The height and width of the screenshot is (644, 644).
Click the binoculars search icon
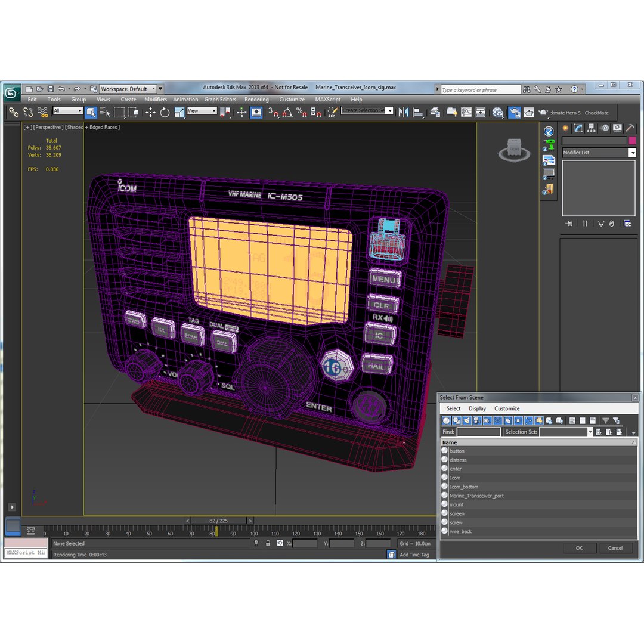coord(527,89)
